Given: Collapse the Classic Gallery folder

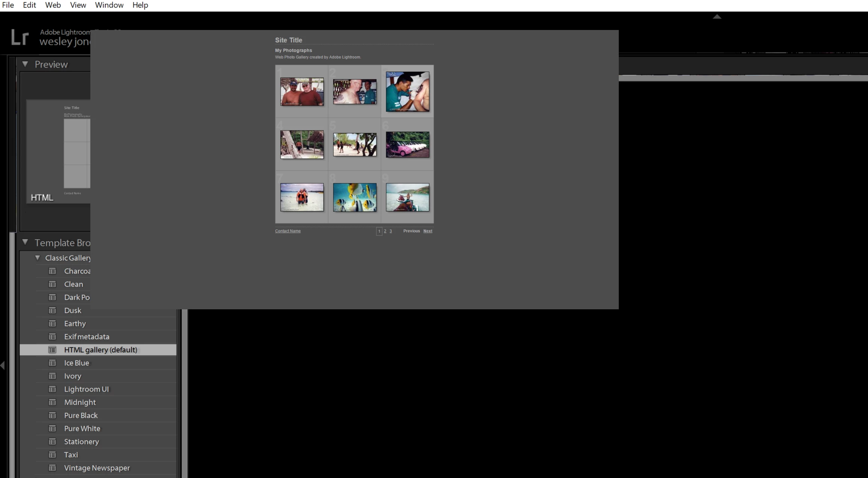Looking at the screenshot, I should (x=37, y=258).
